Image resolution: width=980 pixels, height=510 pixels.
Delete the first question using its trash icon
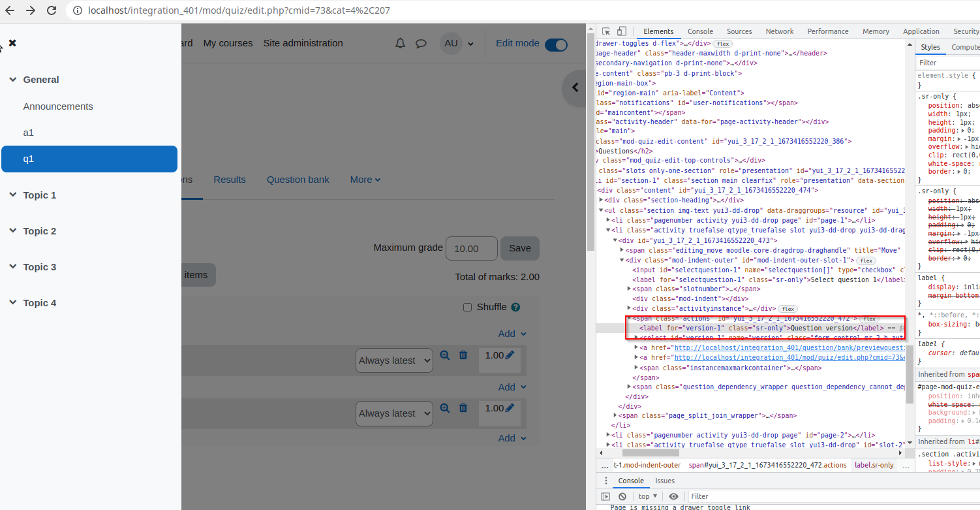(463, 355)
